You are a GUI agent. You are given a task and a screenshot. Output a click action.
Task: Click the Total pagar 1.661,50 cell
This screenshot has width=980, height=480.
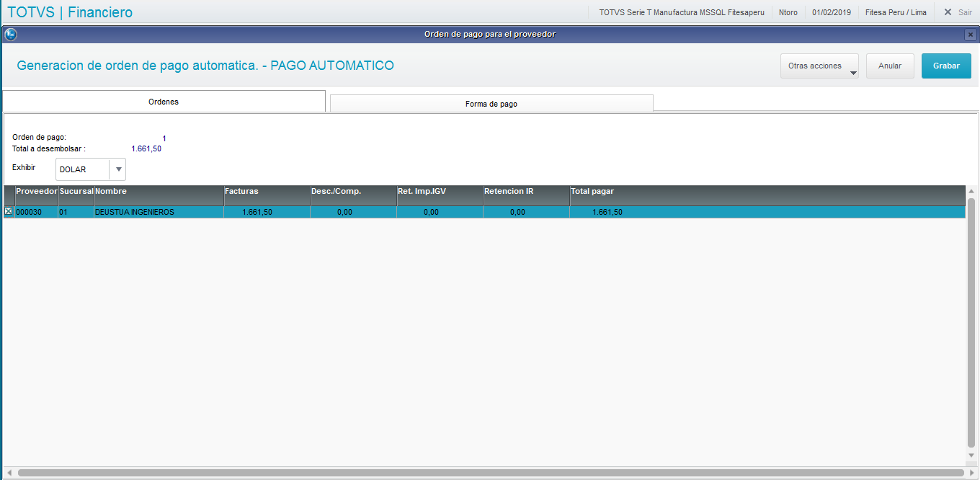point(767,212)
